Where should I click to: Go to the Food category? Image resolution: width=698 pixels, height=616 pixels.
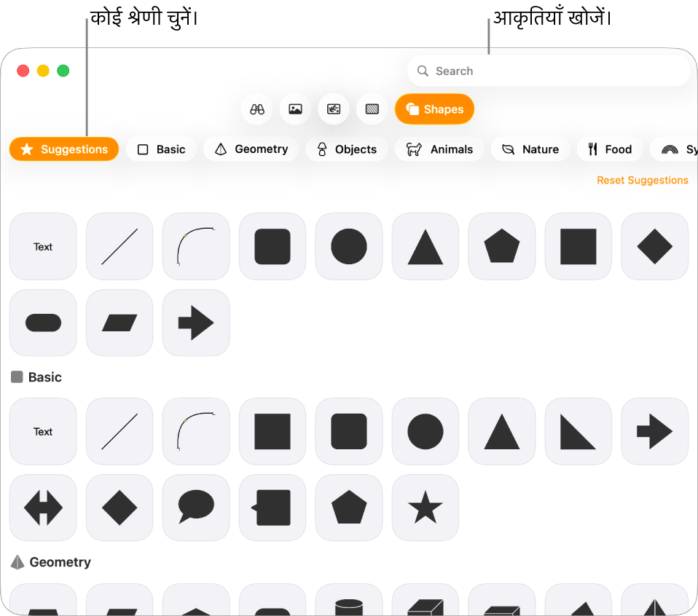coord(610,149)
